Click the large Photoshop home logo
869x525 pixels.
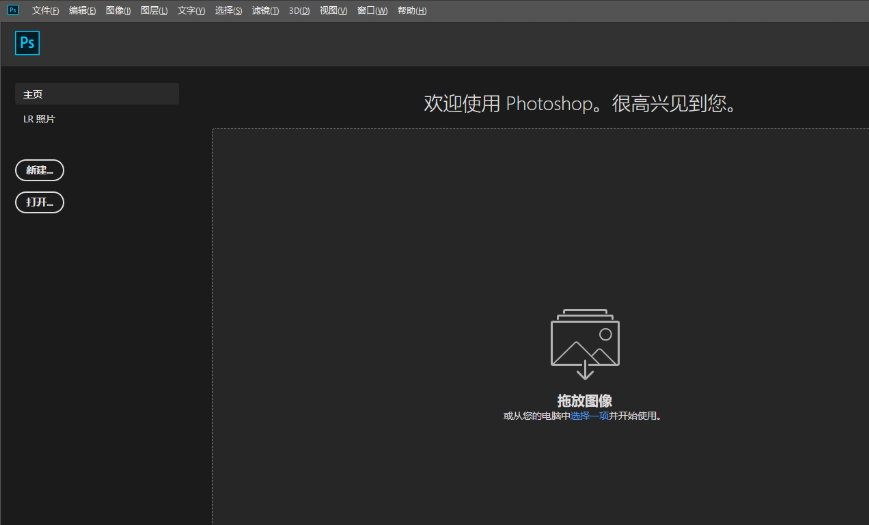point(27,43)
